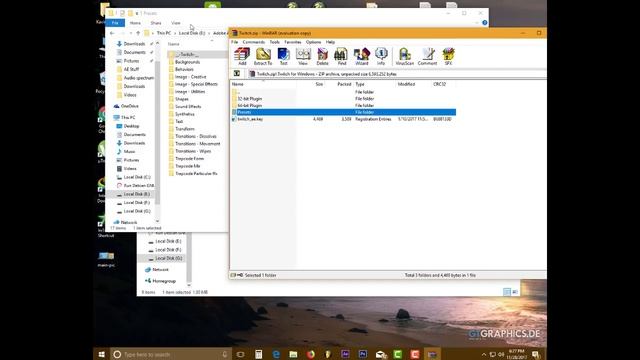Viewport: 640px width, 360px height.
Task: Select the 'Image - Utilities' folder
Action: [x=190, y=91]
